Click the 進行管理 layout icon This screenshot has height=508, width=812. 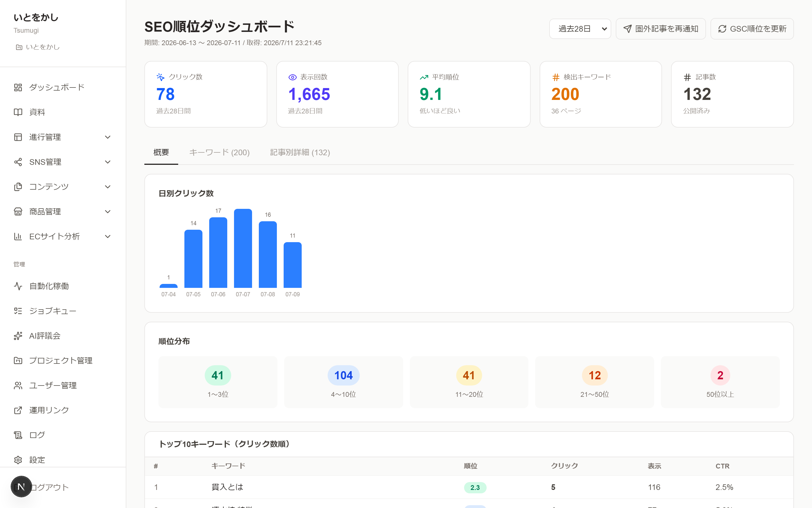click(x=18, y=137)
